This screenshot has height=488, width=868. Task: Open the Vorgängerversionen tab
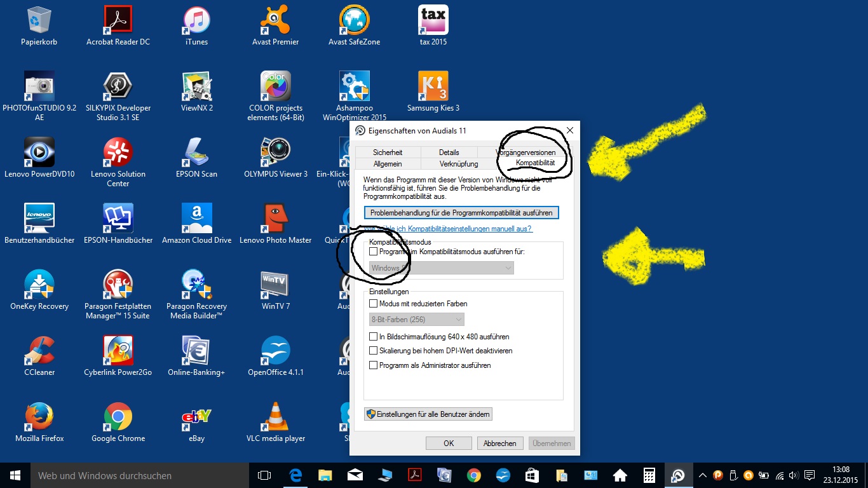point(526,152)
